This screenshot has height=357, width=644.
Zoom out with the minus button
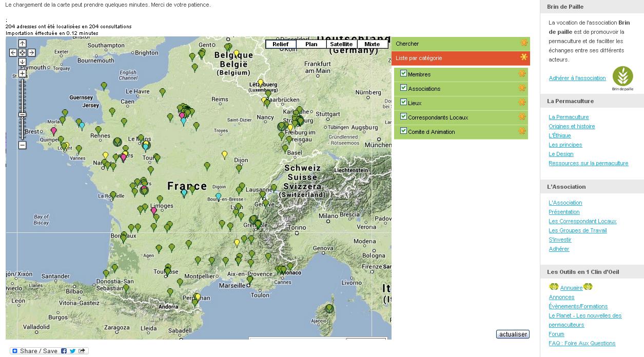pyautogui.click(x=23, y=145)
